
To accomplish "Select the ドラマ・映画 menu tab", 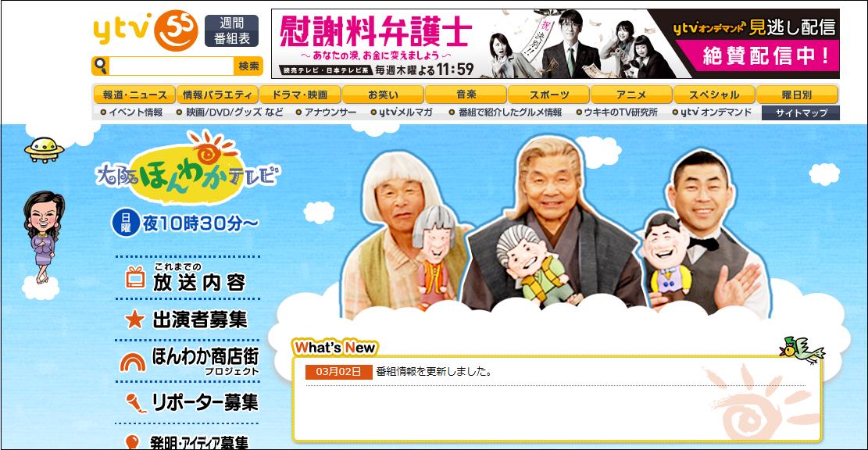I will click(x=299, y=95).
